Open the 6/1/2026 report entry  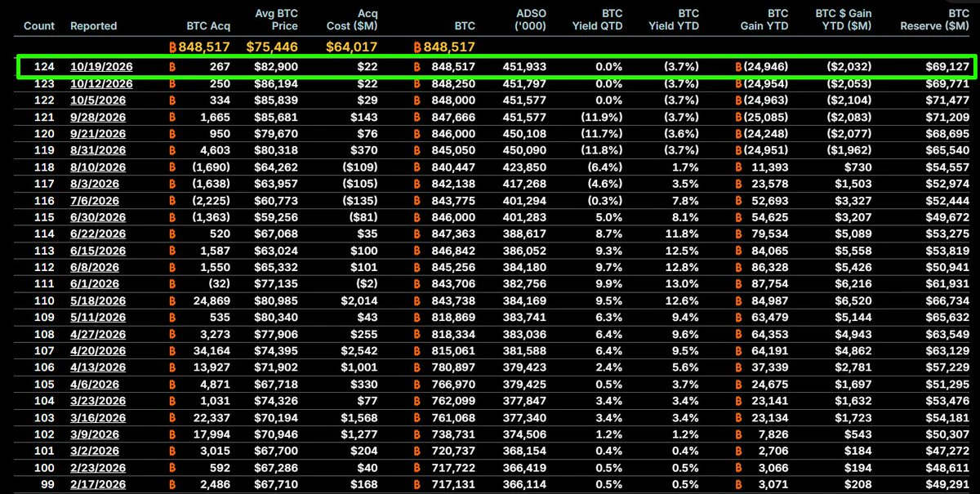pyautogui.click(x=95, y=283)
